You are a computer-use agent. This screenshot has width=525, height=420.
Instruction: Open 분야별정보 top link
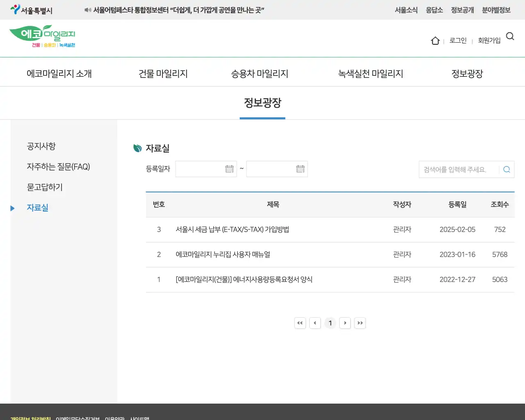(x=496, y=10)
